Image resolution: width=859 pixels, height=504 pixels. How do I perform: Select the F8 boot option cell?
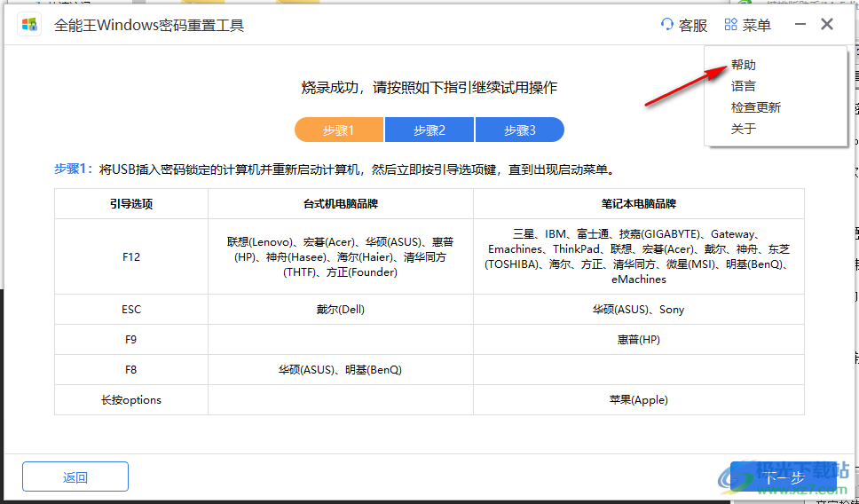131,370
